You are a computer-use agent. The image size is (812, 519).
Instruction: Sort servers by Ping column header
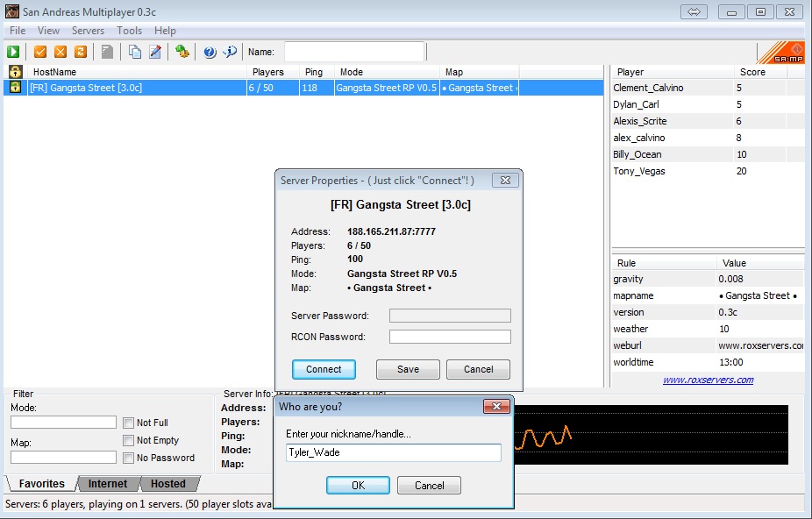317,72
